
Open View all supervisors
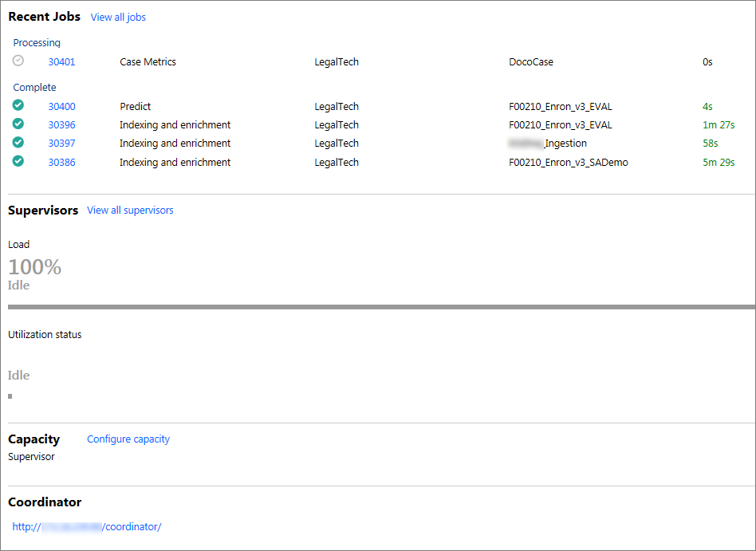click(130, 210)
